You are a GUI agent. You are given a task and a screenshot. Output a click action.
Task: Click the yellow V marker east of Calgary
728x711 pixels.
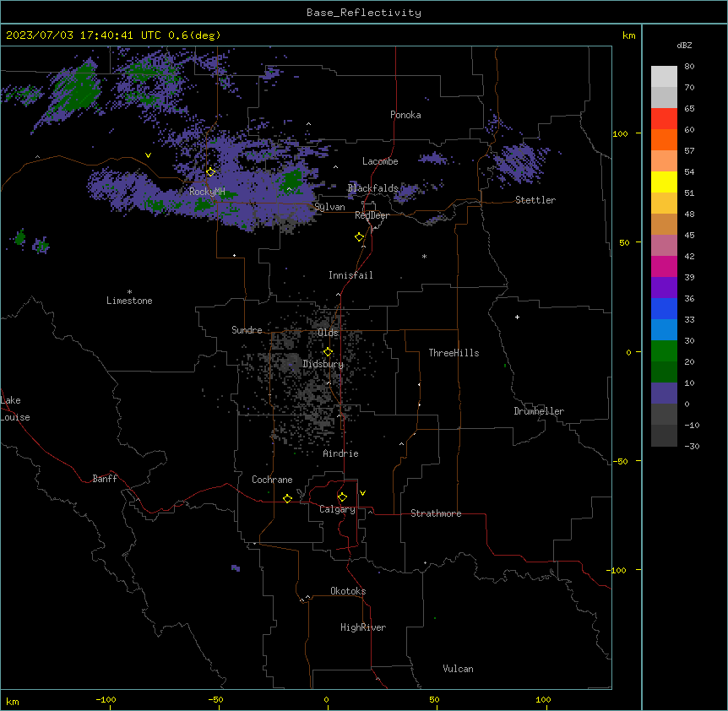[x=362, y=493]
